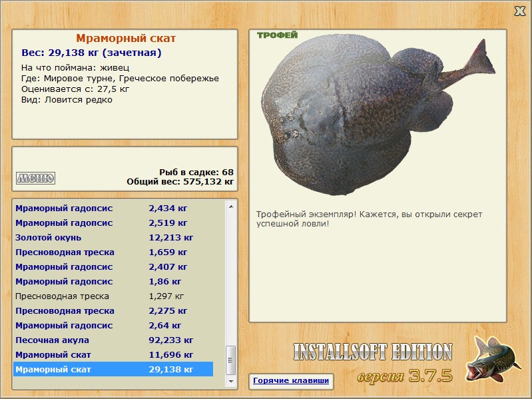532x399 pixels.
Task: Select Пресноводная треска 2,275 кг row
Action: point(113,311)
